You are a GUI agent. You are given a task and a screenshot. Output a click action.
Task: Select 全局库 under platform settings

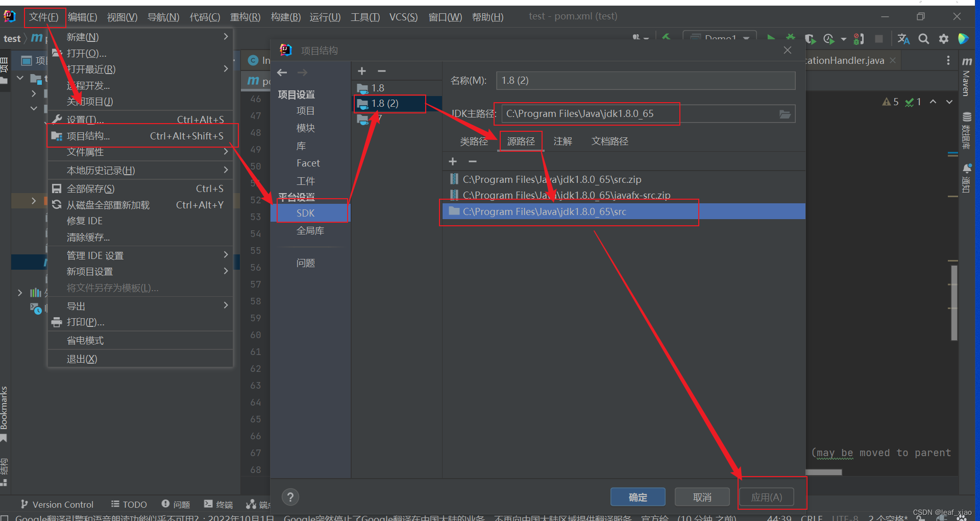310,231
